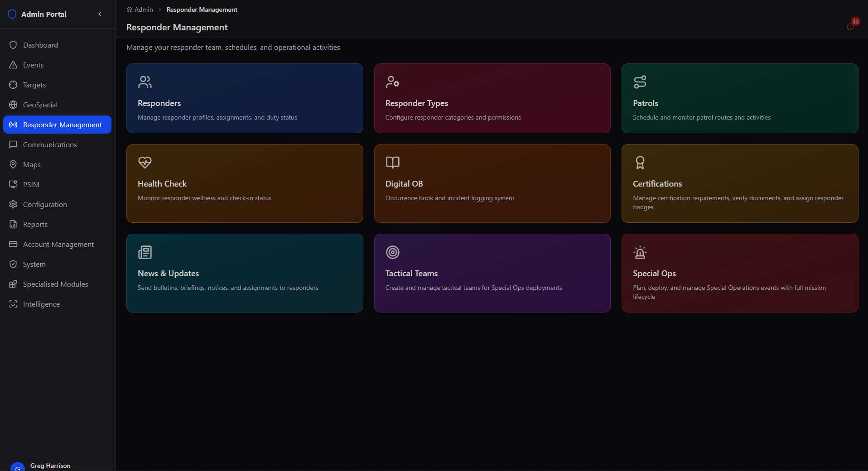
Task: Open the Tactical Teams card
Action: (x=492, y=273)
